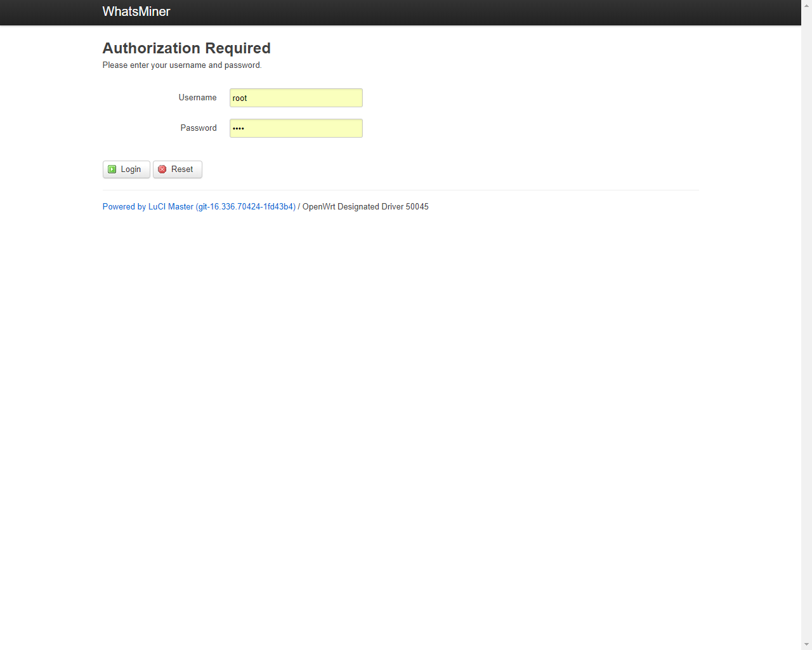
Task: Clear the form with Reset button
Action: [178, 169]
